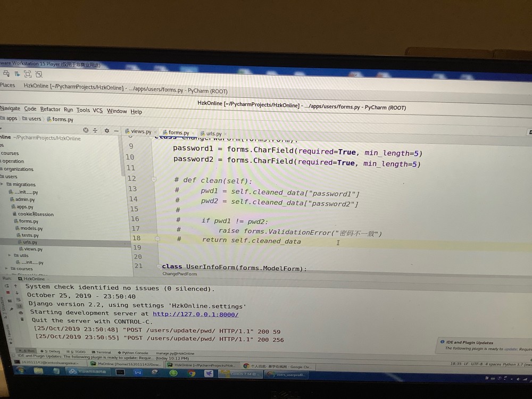Click the rerun icon in Run panel
Viewport: 532px width, 399px height.
point(7,286)
